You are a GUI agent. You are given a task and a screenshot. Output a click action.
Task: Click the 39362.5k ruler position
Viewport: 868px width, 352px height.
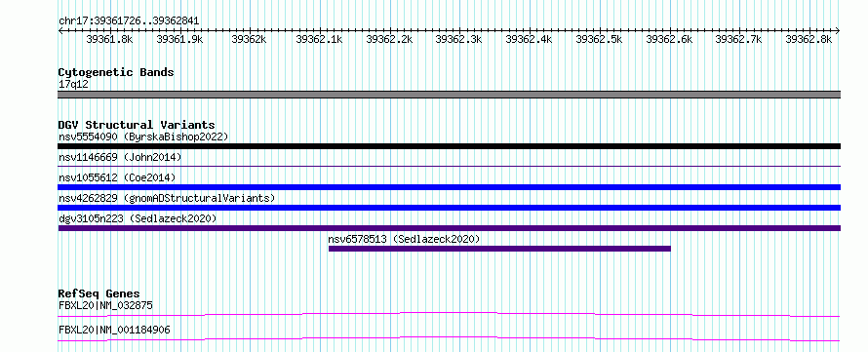[x=600, y=39]
